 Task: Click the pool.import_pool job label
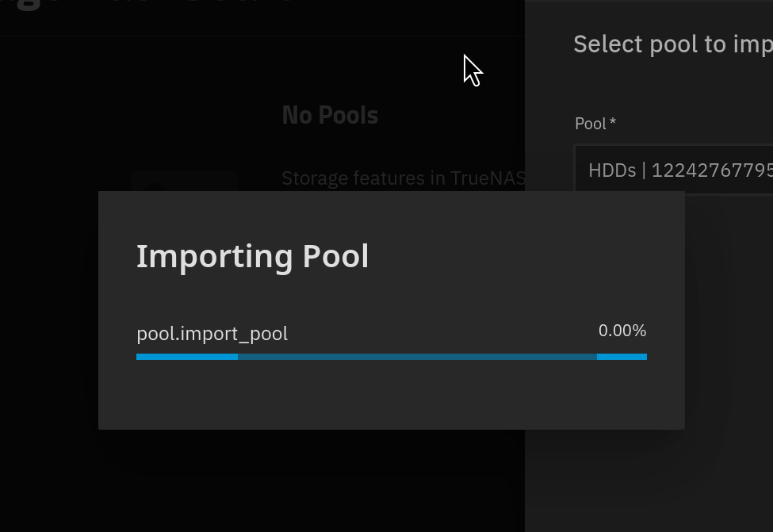[212, 334]
